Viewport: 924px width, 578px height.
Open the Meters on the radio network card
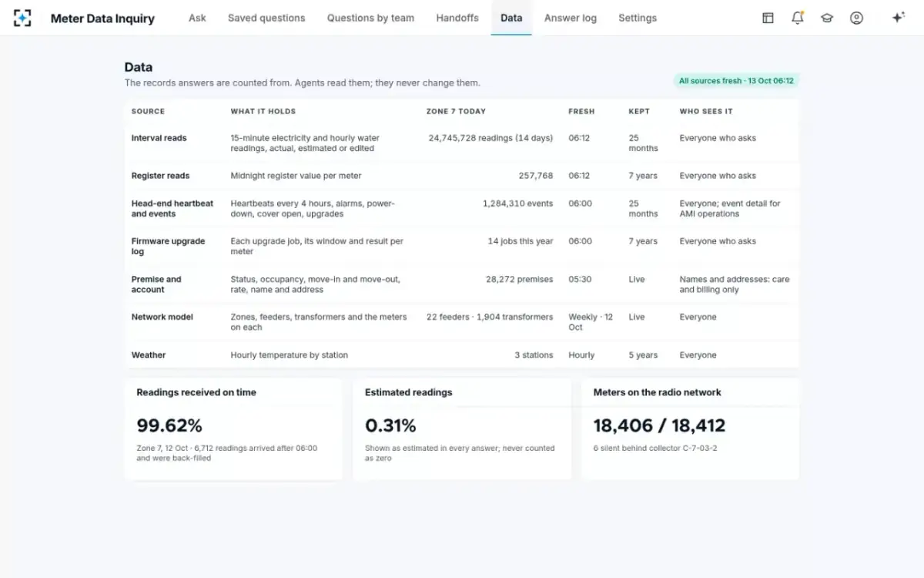pyautogui.click(x=691, y=428)
